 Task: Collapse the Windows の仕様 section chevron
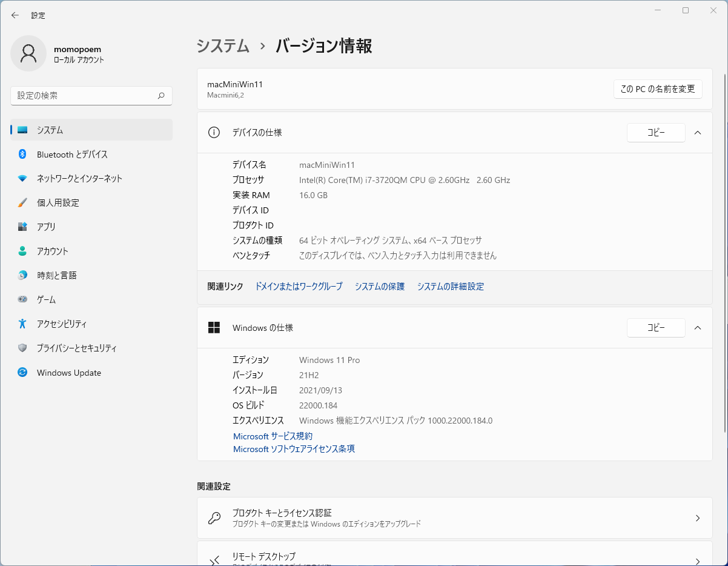click(x=698, y=328)
